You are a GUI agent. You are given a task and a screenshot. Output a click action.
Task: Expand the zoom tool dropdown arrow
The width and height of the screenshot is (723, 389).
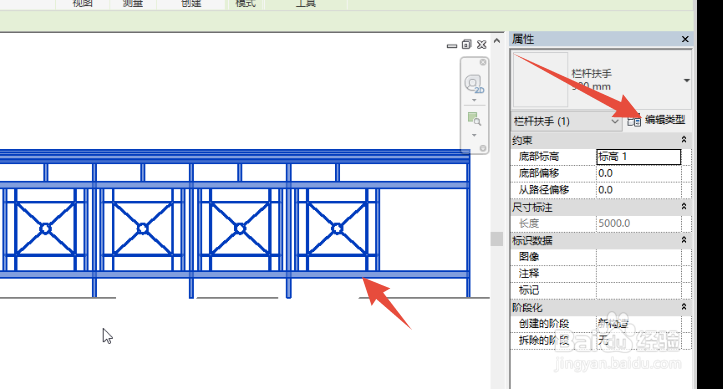[x=474, y=135]
